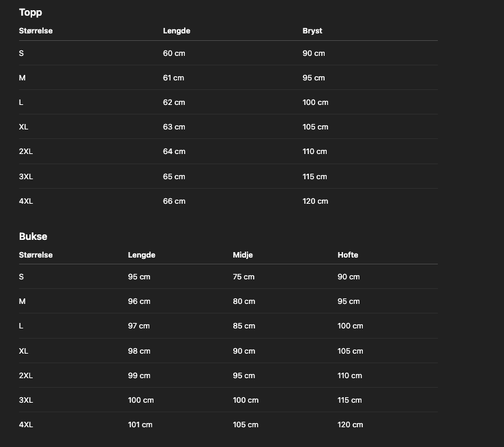Click the 60 cm length in Topp table
Screen dimensions: 504x447
(174, 53)
